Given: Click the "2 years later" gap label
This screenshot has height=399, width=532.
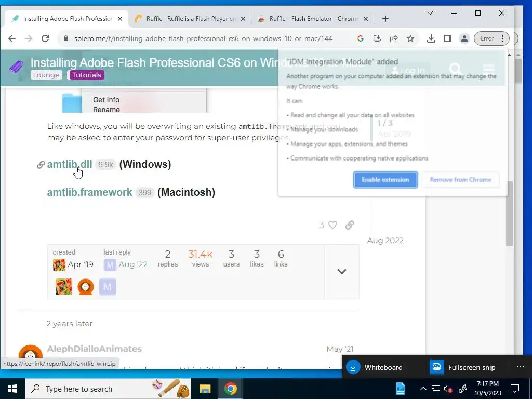Looking at the screenshot, I should point(70,324).
